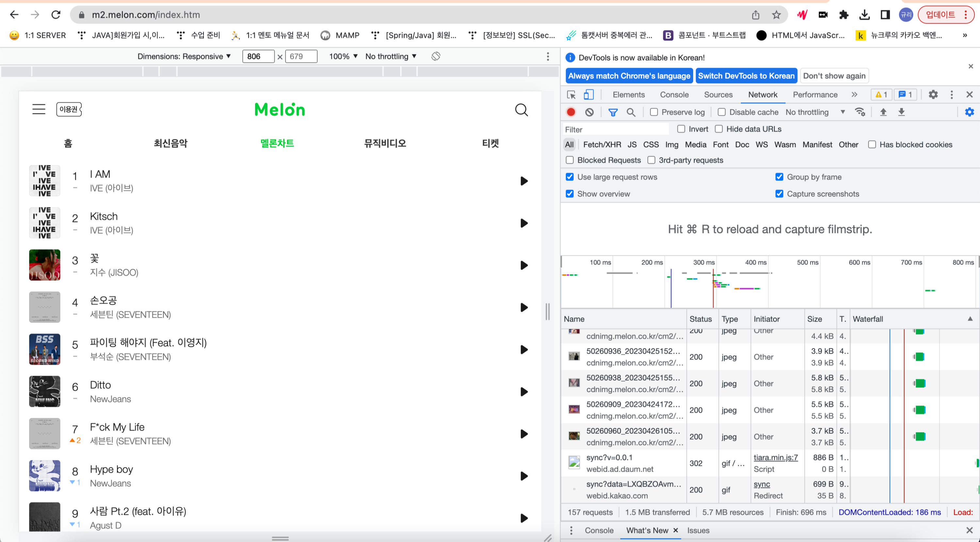Click the Melon search magnifier icon
980x542 pixels.
pos(521,110)
